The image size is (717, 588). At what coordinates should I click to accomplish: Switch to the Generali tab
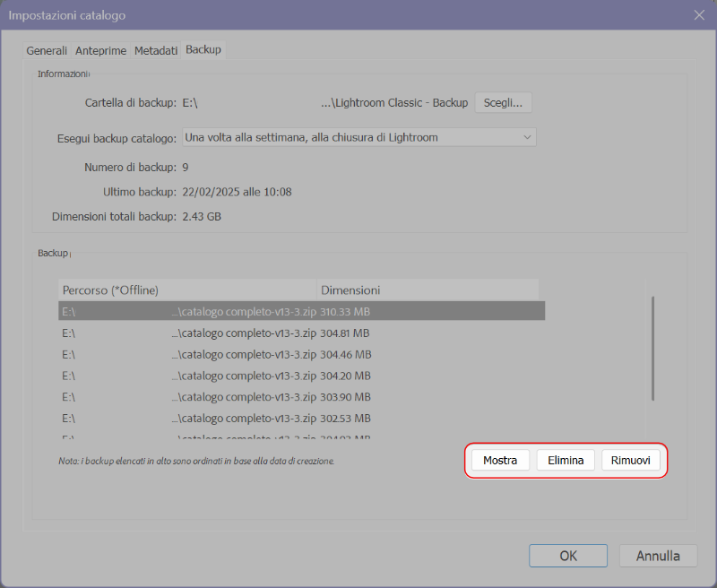47,50
